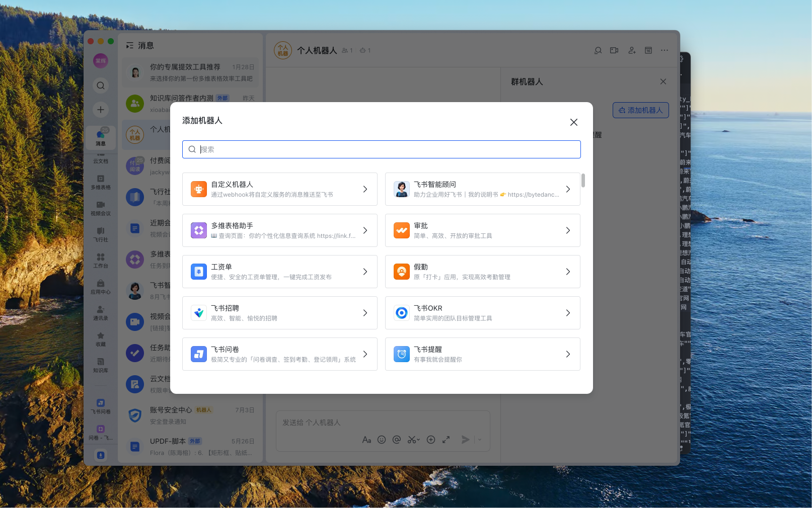812x508 pixels.
Task: Click the sidebar plus create button
Action: tap(101, 110)
